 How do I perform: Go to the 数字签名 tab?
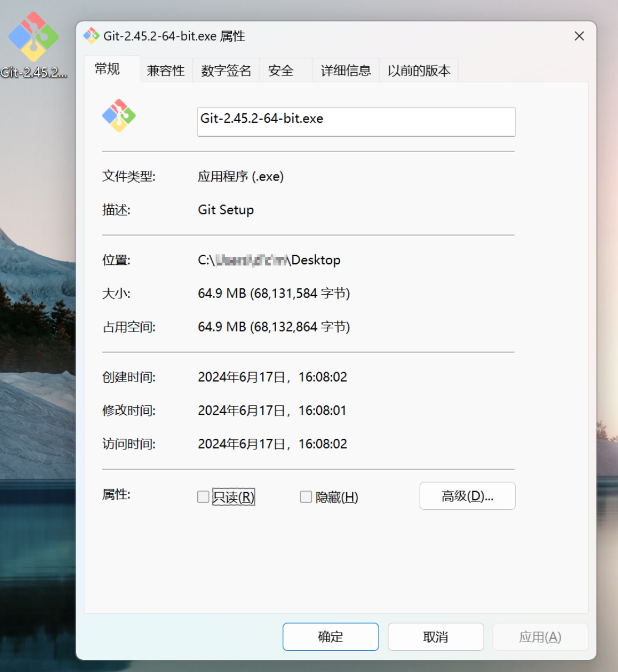pos(226,71)
